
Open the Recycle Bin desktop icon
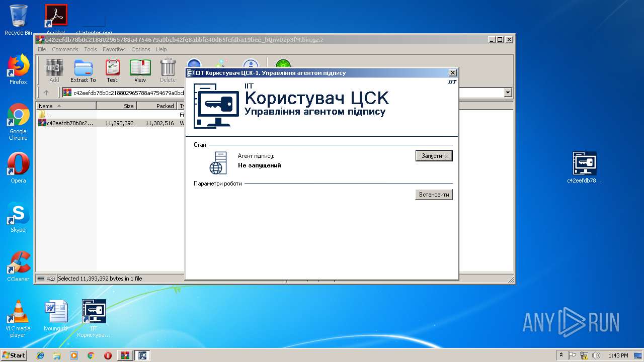coord(18,20)
